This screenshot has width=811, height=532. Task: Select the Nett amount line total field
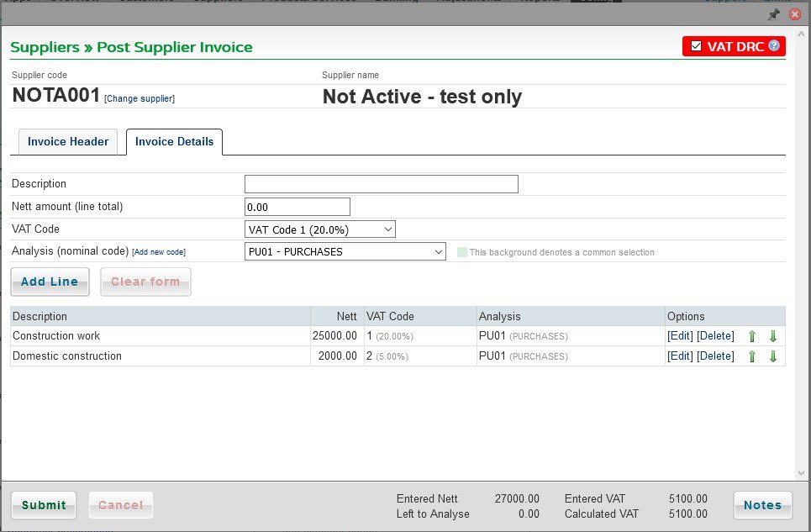[297, 206]
